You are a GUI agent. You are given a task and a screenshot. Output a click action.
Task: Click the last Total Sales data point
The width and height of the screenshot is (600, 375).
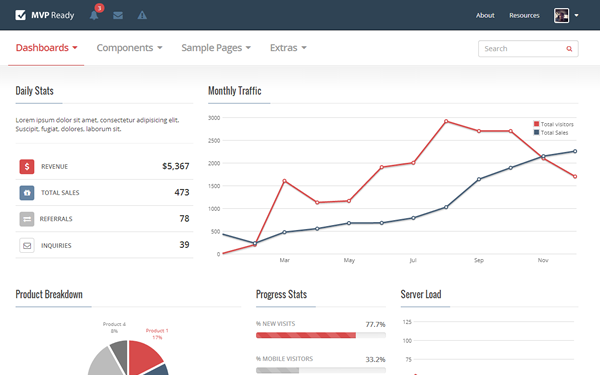(575, 151)
